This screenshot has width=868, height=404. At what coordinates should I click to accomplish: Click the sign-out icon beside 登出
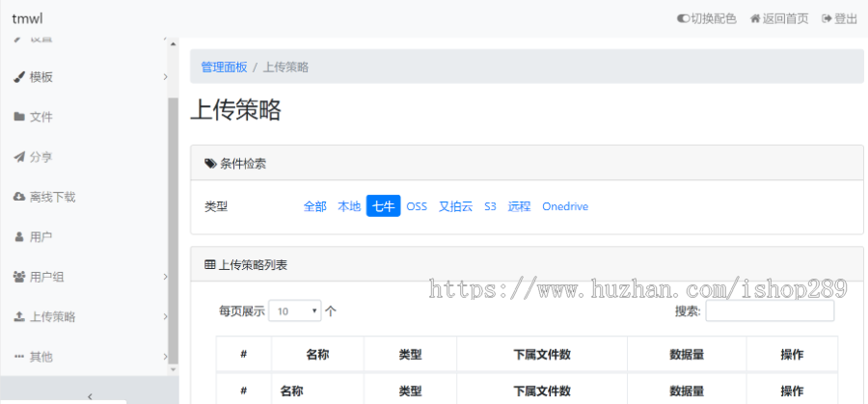[827, 19]
